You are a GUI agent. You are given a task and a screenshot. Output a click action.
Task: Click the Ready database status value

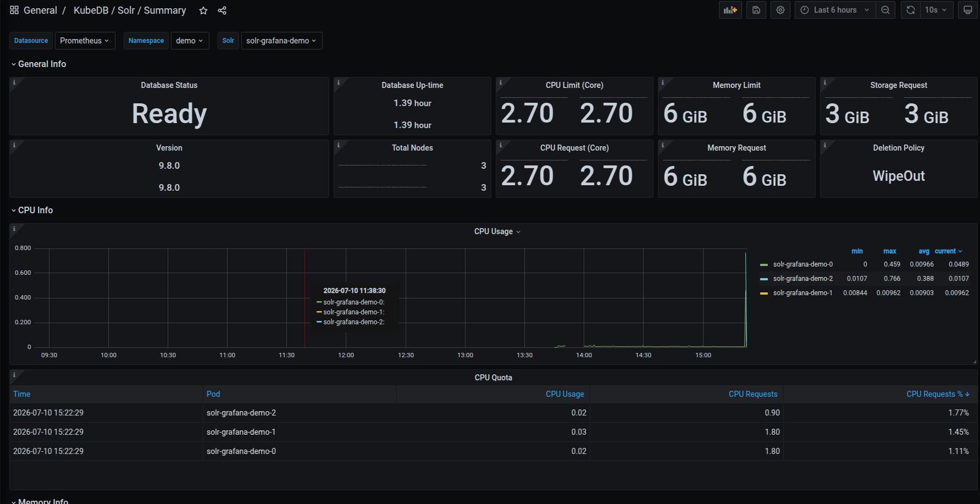(x=169, y=114)
